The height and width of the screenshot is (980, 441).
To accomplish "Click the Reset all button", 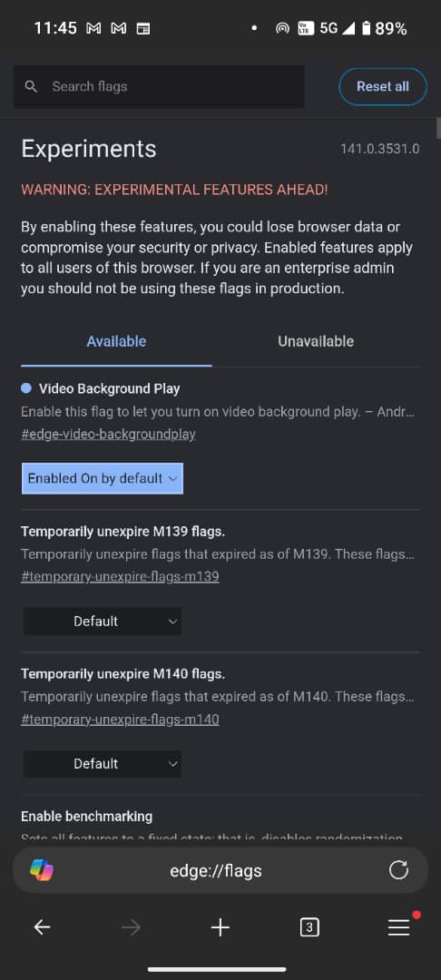I will [x=383, y=86].
